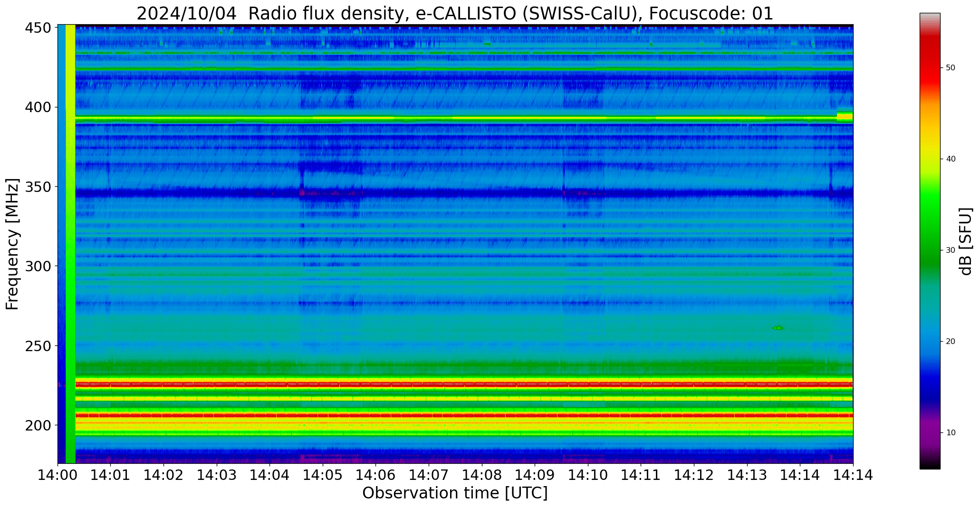This screenshot has width=980, height=507.
Task: Click the 14:10 time tick label
Action: click(x=588, y=475)
